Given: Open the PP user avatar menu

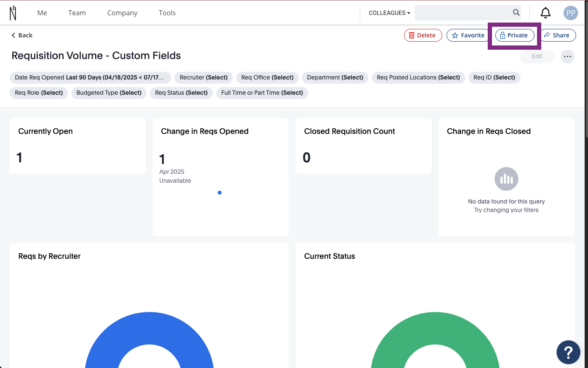Looking at the screenshot, I should tap(571, 13).
